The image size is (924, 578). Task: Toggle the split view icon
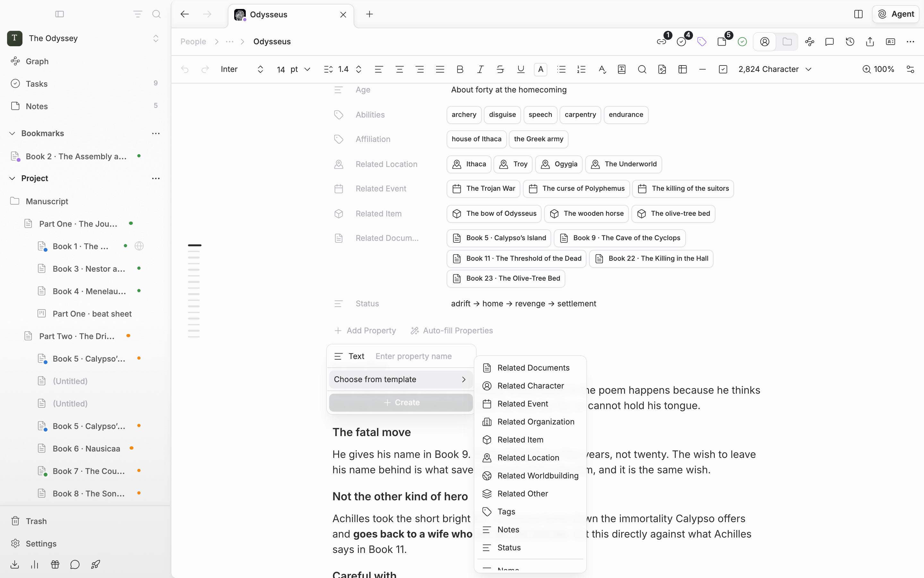(x=858, y=14)
